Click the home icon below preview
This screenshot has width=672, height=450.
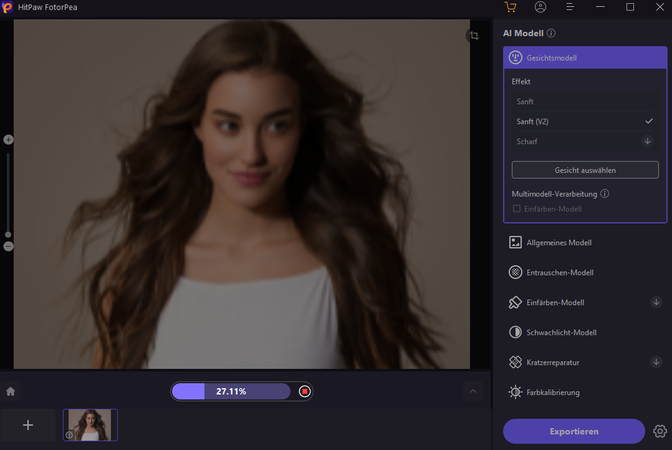[11, 391]
